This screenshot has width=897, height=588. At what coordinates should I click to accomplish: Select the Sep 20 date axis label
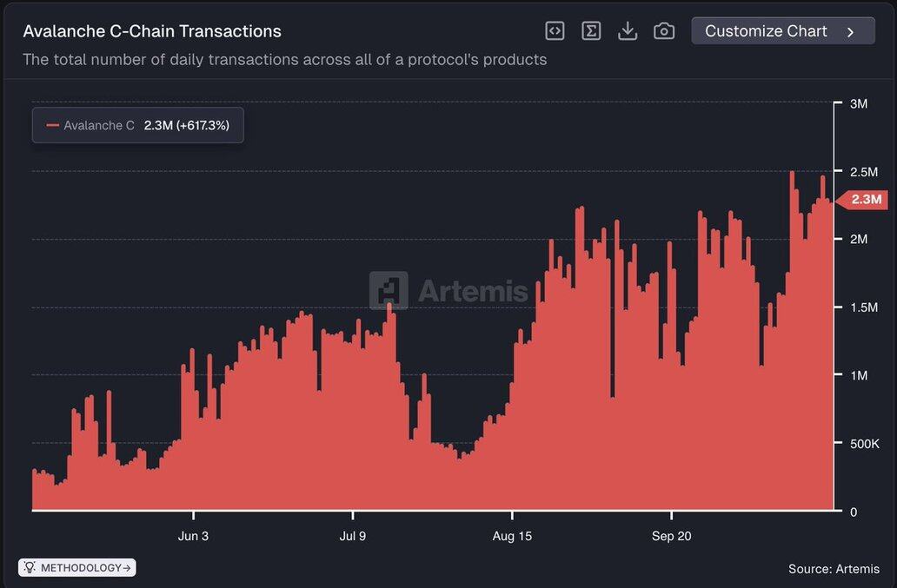coord(672,536)
